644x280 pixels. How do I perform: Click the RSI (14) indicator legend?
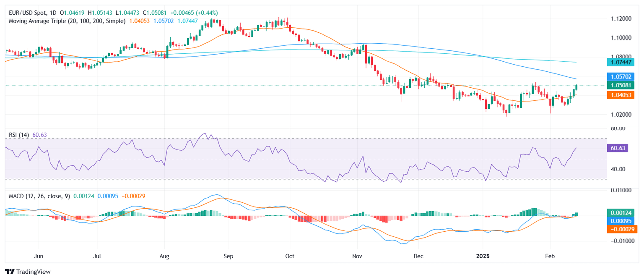(x=19, y=135)
